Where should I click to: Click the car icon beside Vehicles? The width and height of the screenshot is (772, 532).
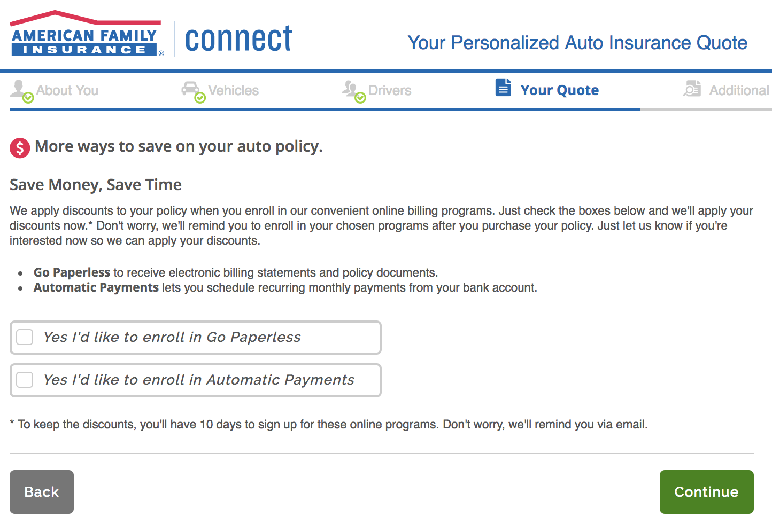pyautogui.click(x=190, y=89)
